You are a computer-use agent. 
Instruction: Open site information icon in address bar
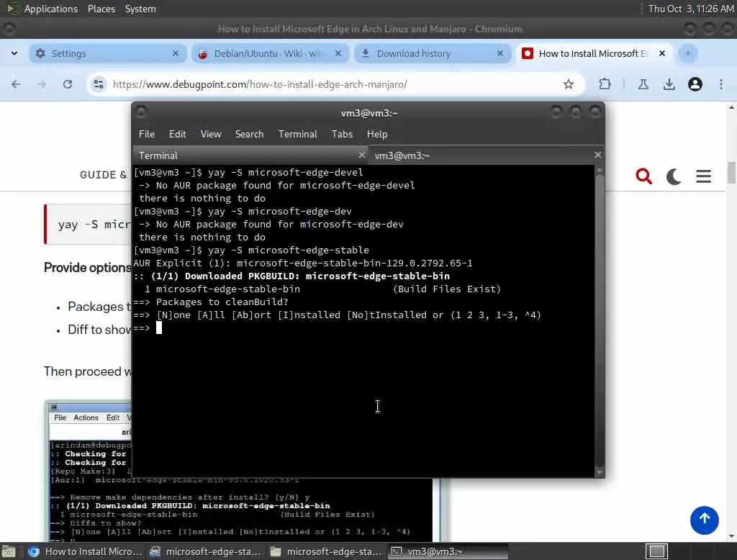click(x=99, y=84)
